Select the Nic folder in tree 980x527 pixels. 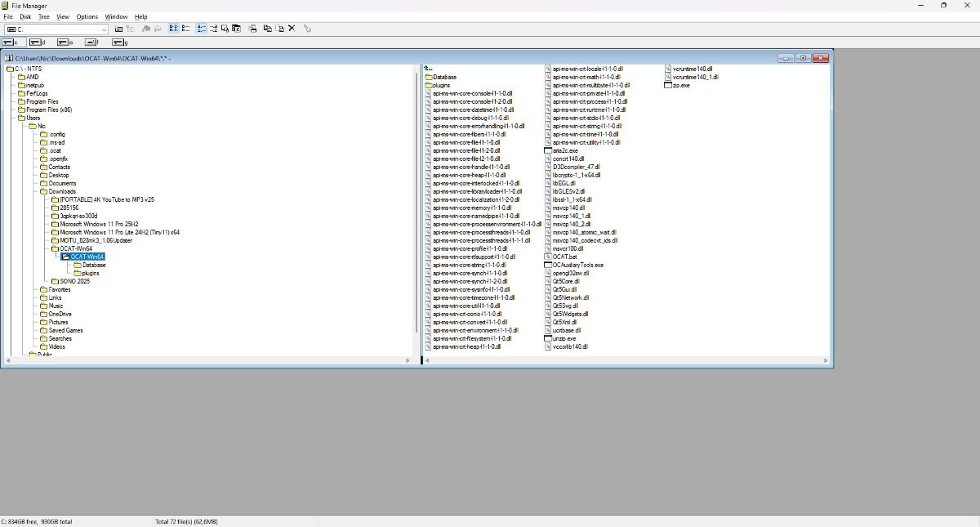coord(37,126)
